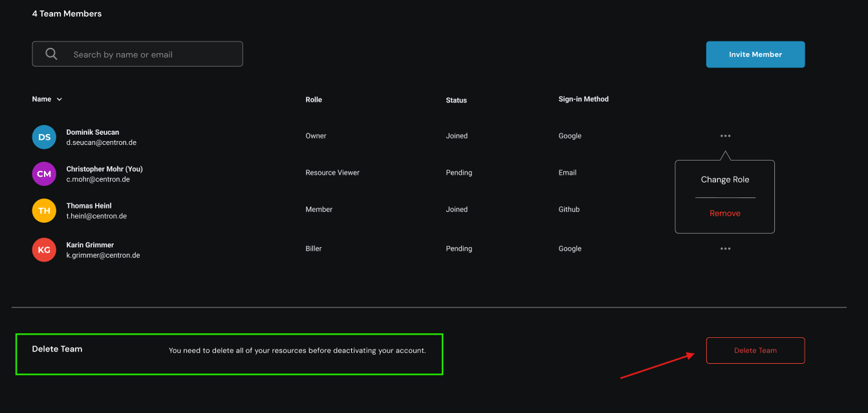Focus the Search by name or email field
This screenshot has height=413, width=868.
pos(149,54)
